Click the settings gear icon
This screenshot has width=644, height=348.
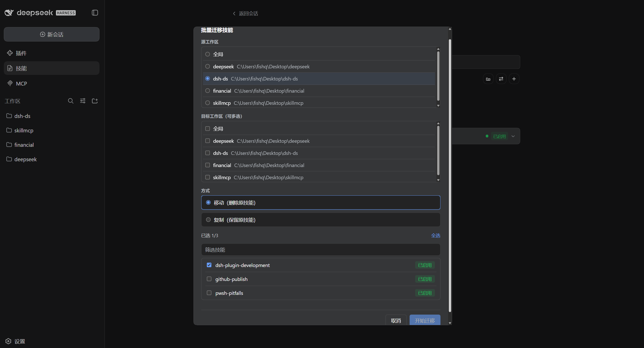tap(8, 341)
